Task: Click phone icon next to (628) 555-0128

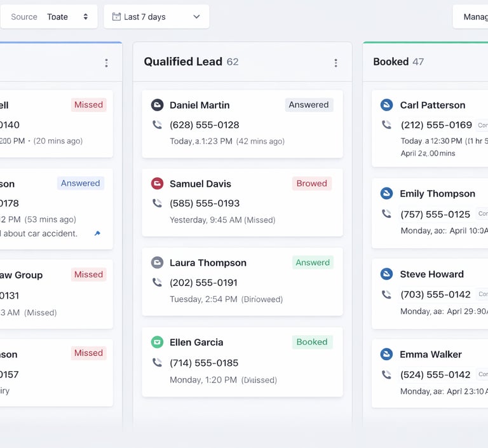Action: 157,125
